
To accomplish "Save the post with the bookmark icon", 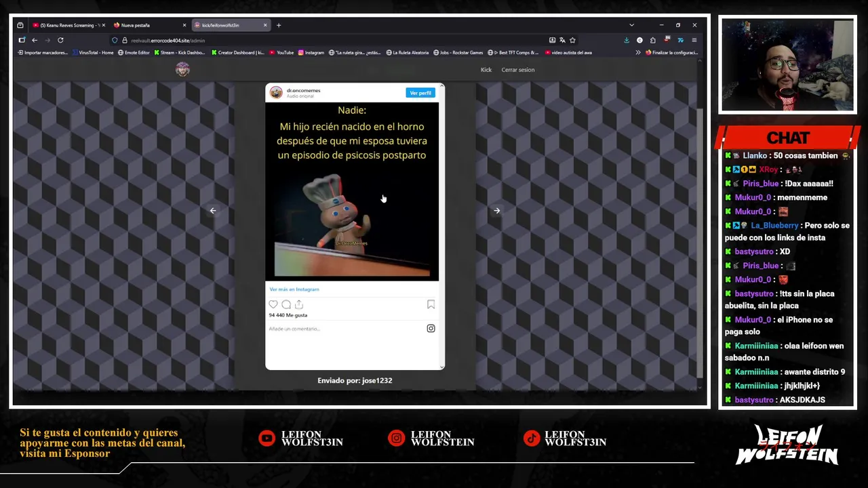I will (x=431, y=304).
